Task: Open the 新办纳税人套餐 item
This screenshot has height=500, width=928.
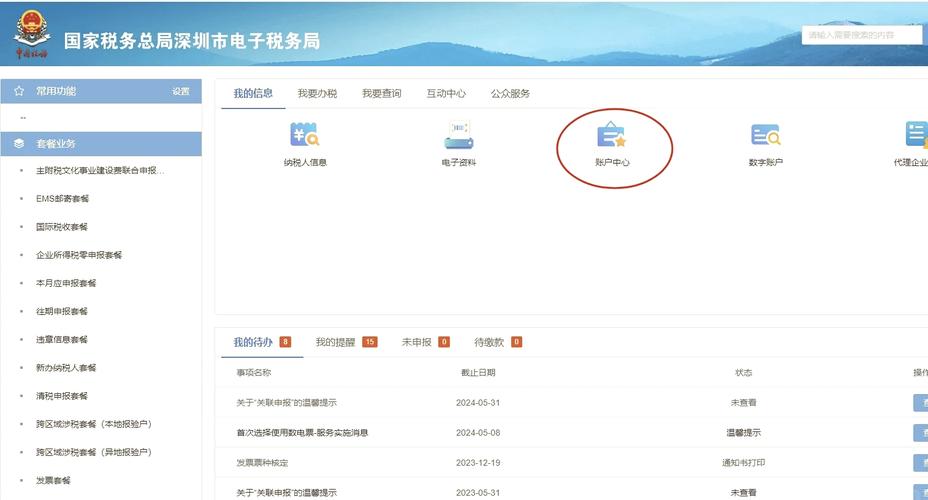Action: [x=66, y=367]
